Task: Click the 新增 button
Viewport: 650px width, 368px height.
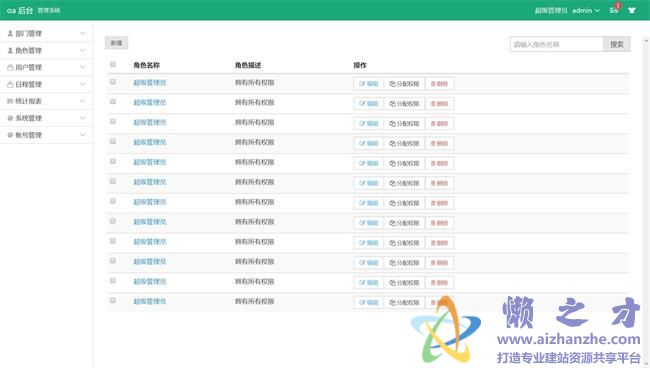Action: (116, 43)
